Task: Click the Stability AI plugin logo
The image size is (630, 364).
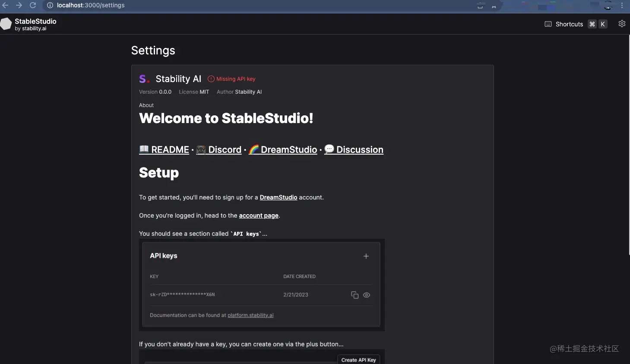Action: coord(144,79)
